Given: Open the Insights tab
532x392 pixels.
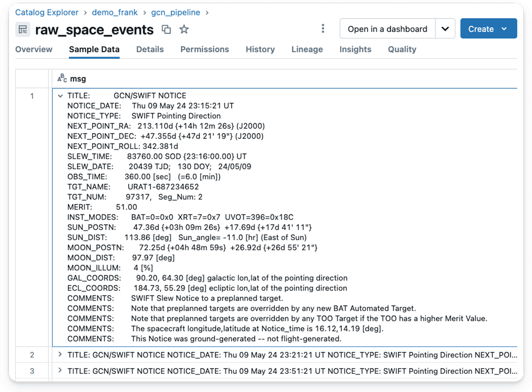Looking at the screenshot, I should tap(355, 50).
